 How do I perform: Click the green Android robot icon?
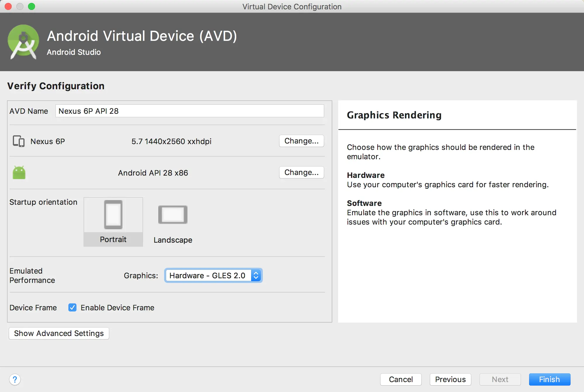19,172
